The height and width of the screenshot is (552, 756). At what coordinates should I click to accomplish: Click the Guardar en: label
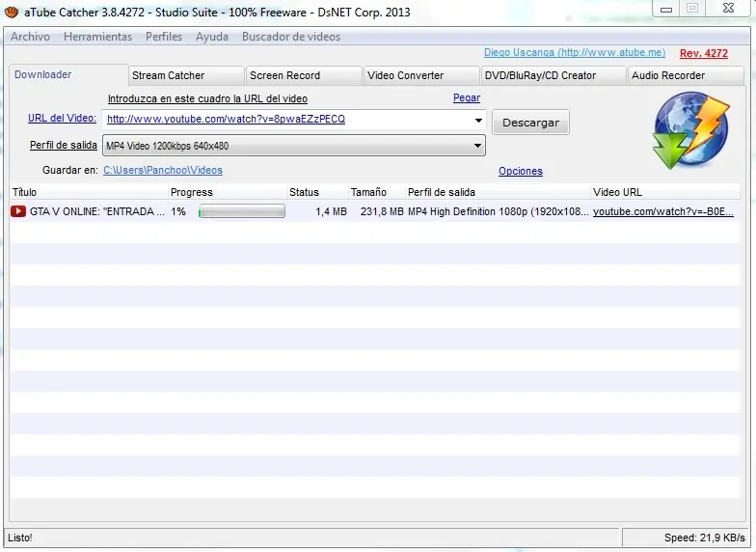tap(70, 170)
